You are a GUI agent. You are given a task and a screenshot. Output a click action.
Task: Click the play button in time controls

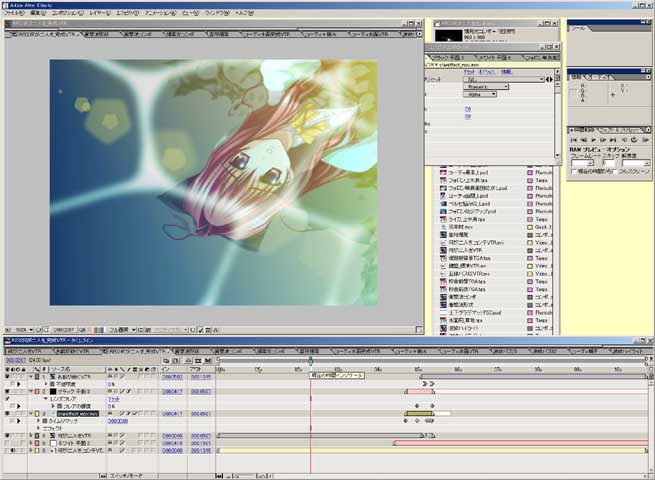[x=594, y=140]
